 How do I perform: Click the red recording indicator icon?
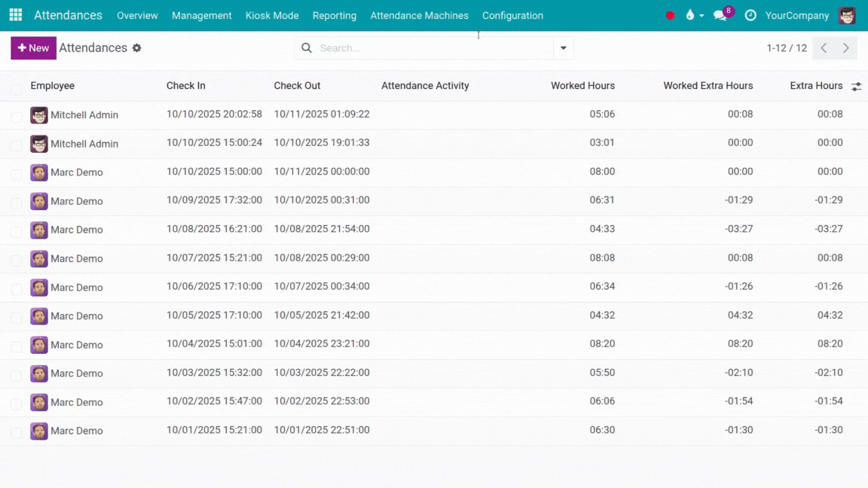[x=670, y=14]
